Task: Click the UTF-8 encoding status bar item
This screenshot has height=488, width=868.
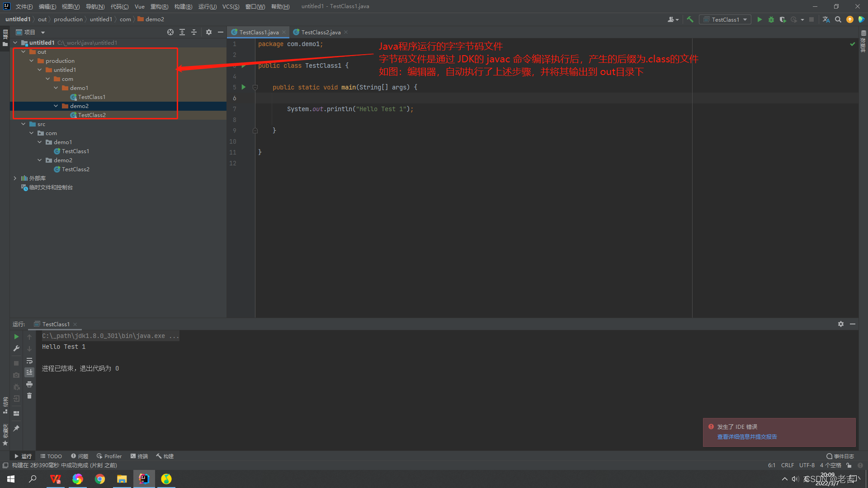Action: pyautogui.click(x=807, y=465)
